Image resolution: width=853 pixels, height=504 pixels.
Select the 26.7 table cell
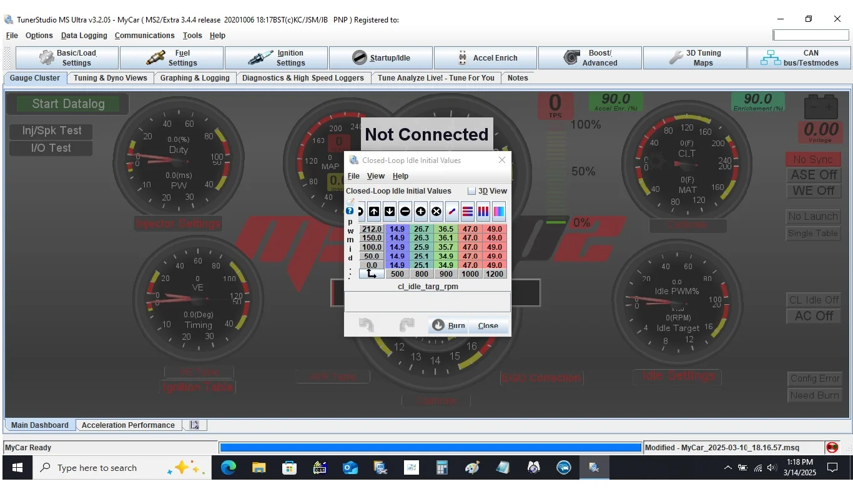coord(422,229)
